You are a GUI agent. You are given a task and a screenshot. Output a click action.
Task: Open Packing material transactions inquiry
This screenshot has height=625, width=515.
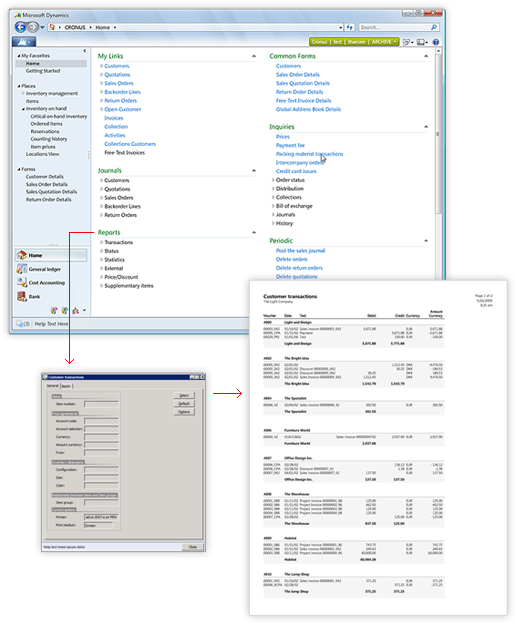tap(309, 154)
